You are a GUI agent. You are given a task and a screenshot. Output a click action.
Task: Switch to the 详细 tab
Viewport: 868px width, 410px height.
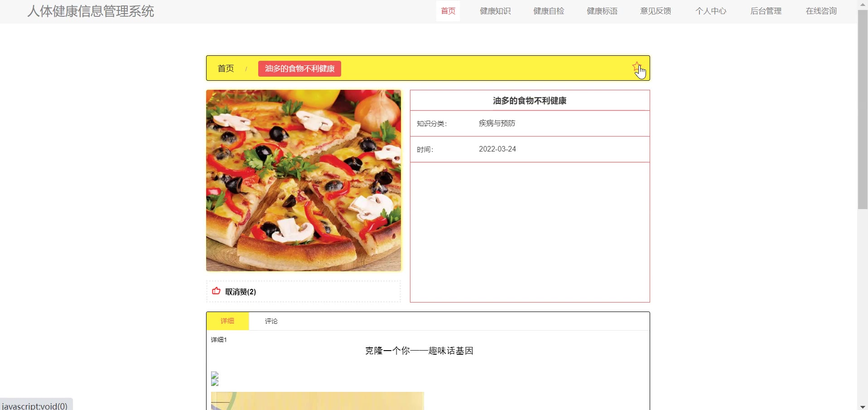point(227,321)
